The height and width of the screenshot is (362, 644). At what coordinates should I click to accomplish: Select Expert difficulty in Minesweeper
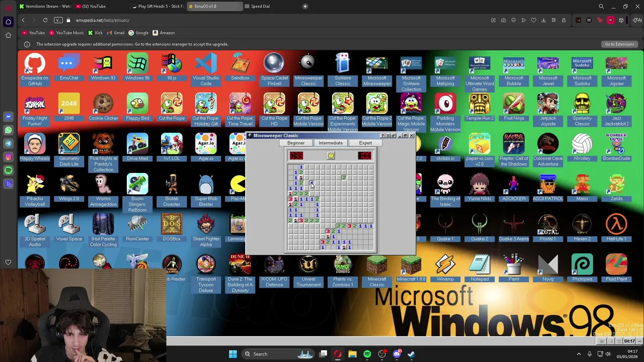365,143
